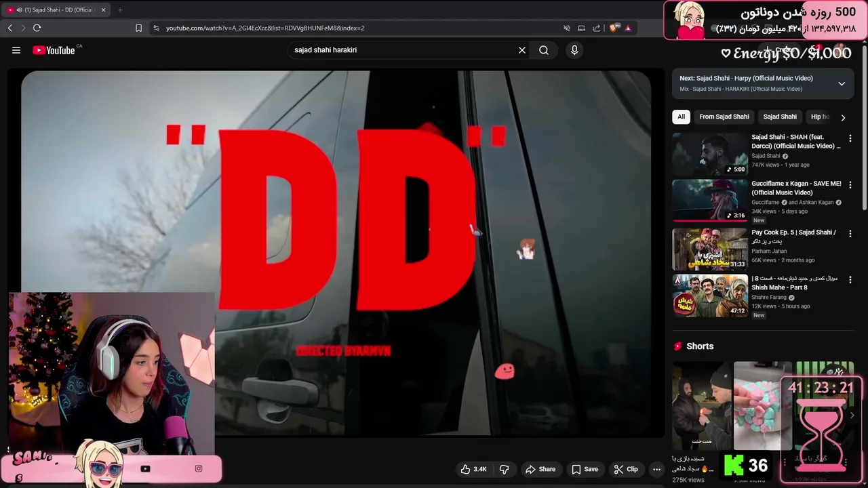
Task: Open the 275K views Short thumbnail
Action: click(701, 405)
